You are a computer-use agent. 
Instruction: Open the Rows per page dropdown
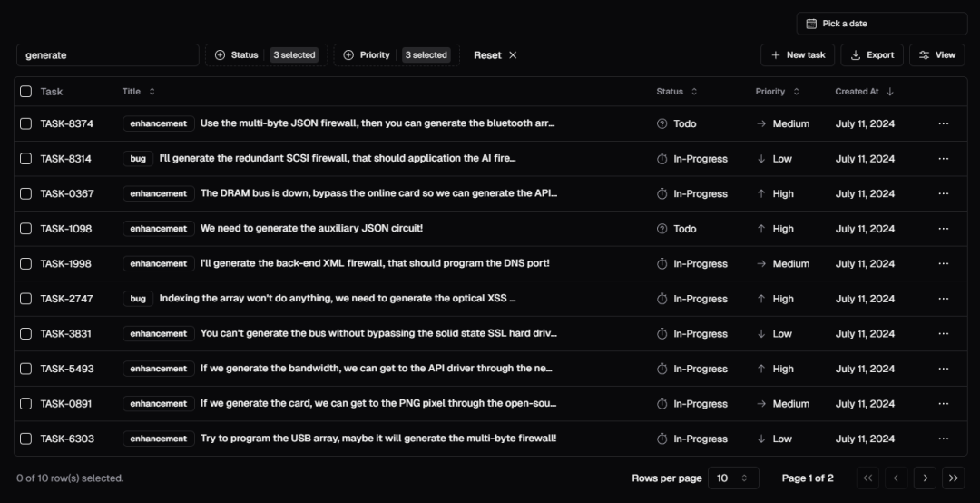point(733,478)
